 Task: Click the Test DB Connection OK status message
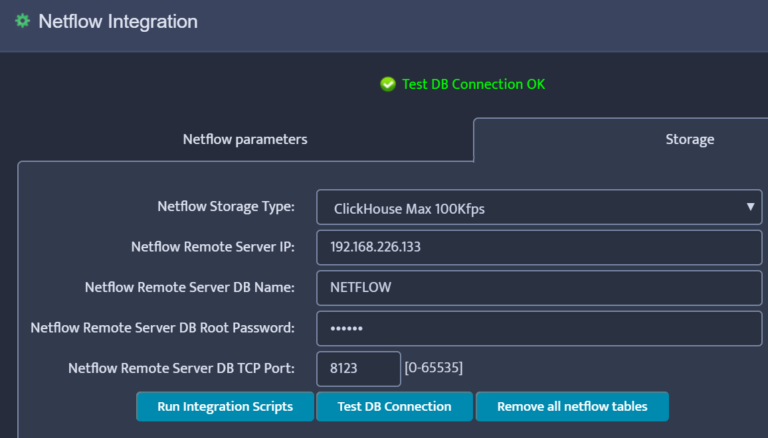pos(473,85)
